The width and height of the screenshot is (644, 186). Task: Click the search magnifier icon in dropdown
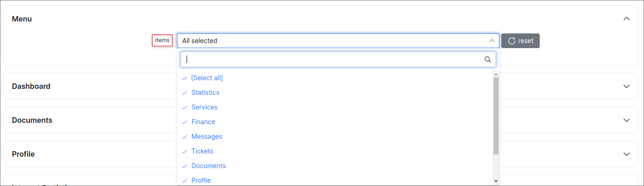(x=488, y=60)
